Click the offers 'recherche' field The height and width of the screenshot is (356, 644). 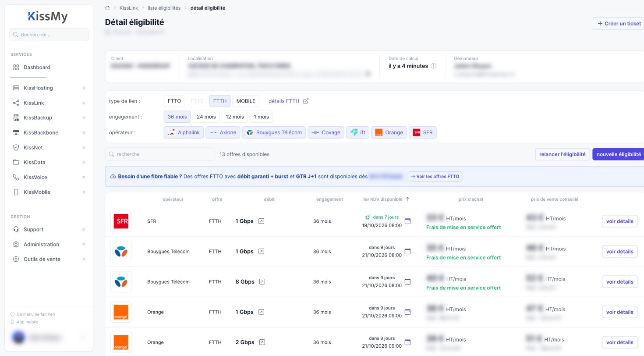[x=159, y=154]
